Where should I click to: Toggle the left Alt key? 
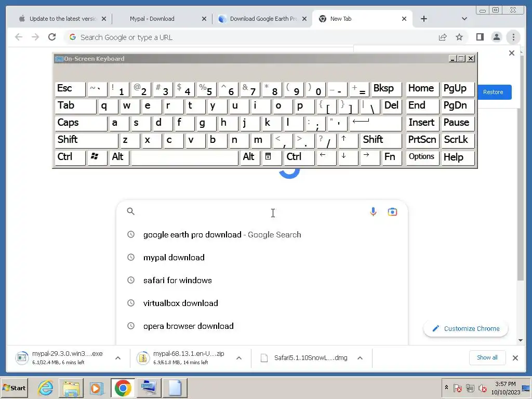pos(119,157)
